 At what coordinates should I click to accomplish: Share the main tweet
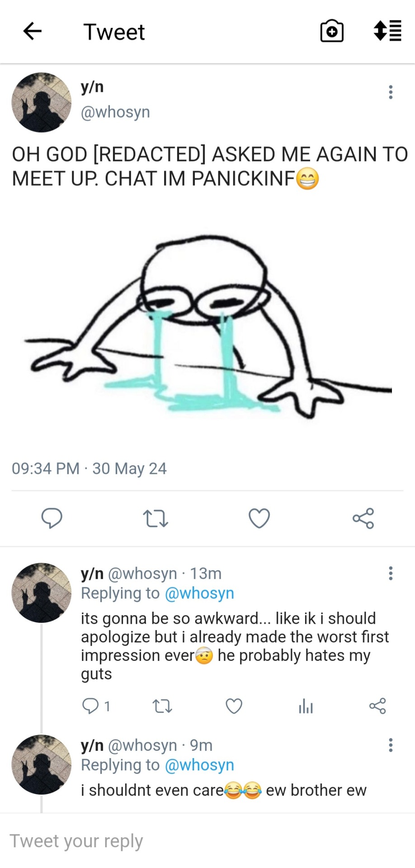[x=363, y=518]
